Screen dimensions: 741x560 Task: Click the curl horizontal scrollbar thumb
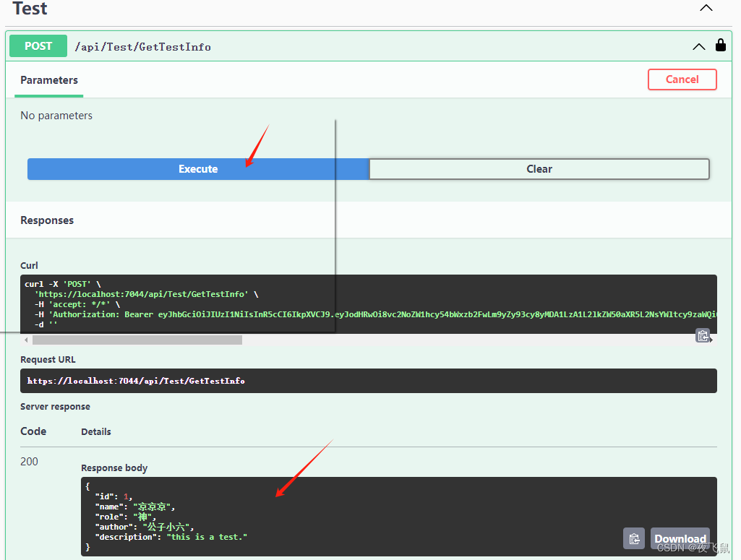tap(137, 340)
